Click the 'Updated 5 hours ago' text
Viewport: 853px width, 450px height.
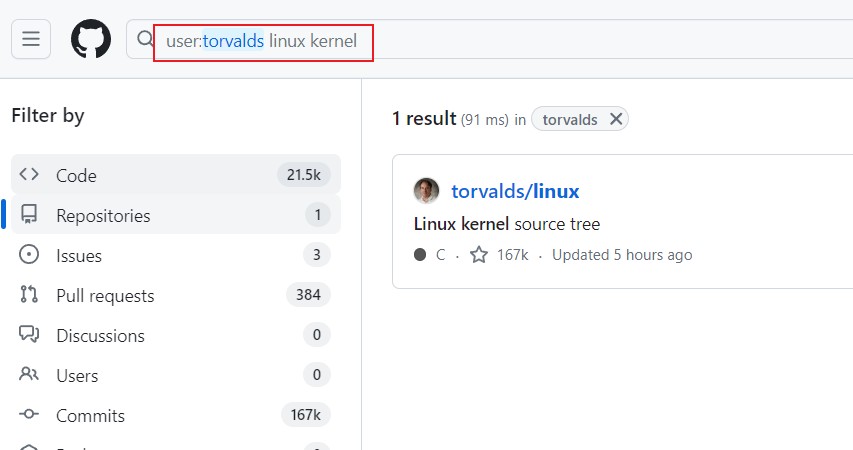click(x=622, y=255)
